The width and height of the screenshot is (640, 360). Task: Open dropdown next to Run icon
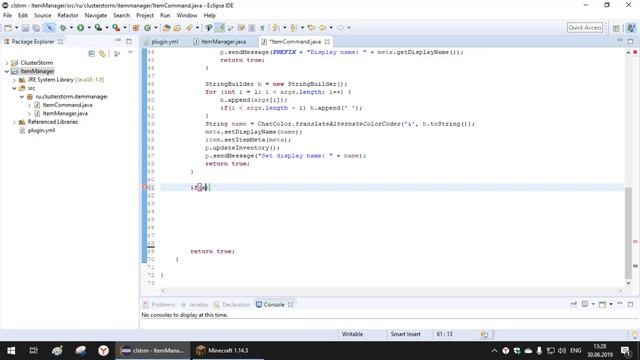coord(89,28)
